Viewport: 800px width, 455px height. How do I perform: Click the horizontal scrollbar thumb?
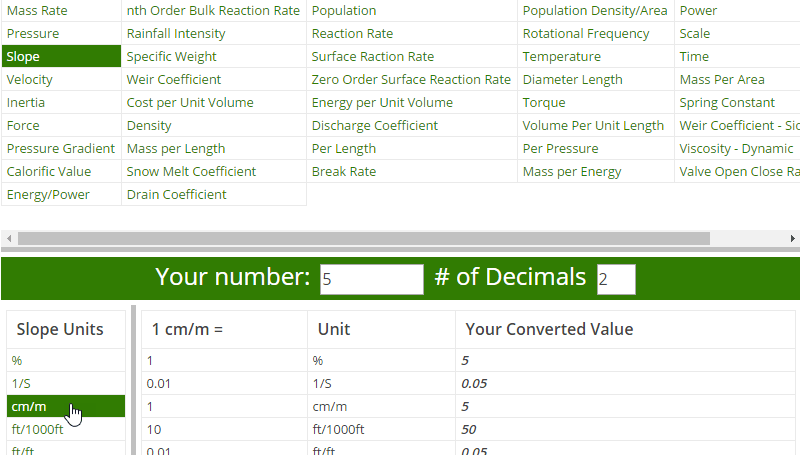364,238
